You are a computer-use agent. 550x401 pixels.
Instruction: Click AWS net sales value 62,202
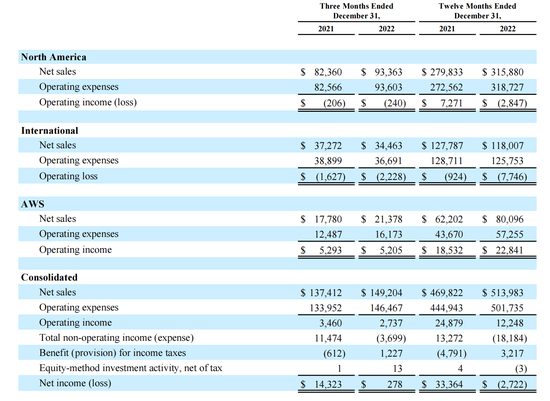pos(449,219)
